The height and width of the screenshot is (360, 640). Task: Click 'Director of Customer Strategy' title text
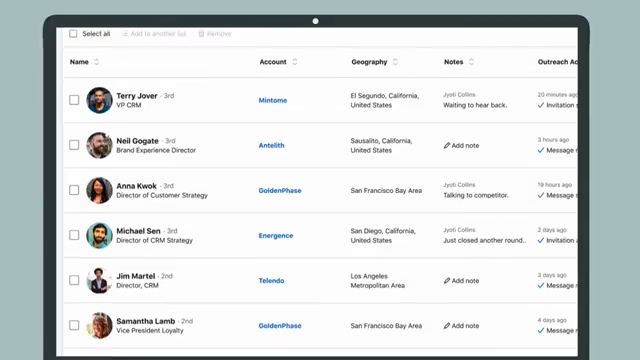coord(162,196)
